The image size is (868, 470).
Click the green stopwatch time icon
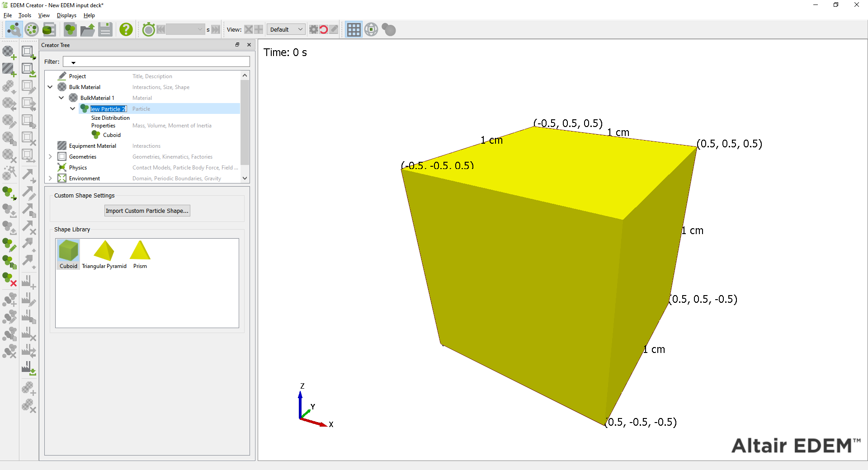coord(148,30)
